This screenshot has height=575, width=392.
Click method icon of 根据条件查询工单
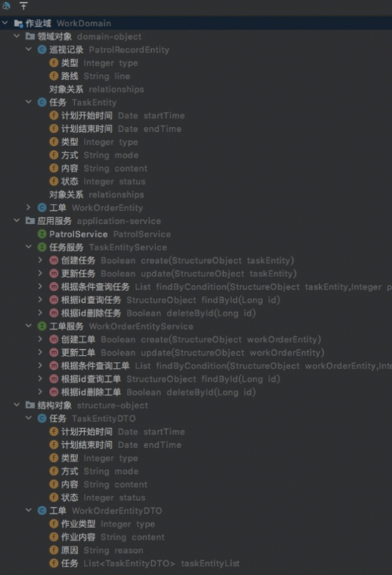coord(54,366)
